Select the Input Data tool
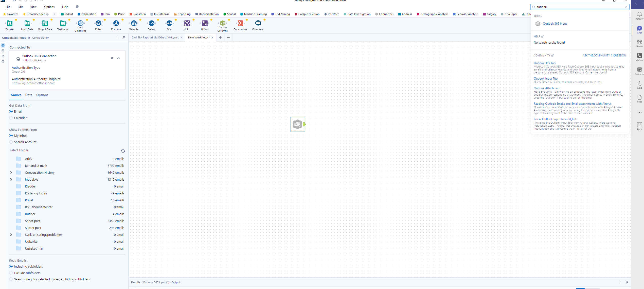 coord(27,24)
